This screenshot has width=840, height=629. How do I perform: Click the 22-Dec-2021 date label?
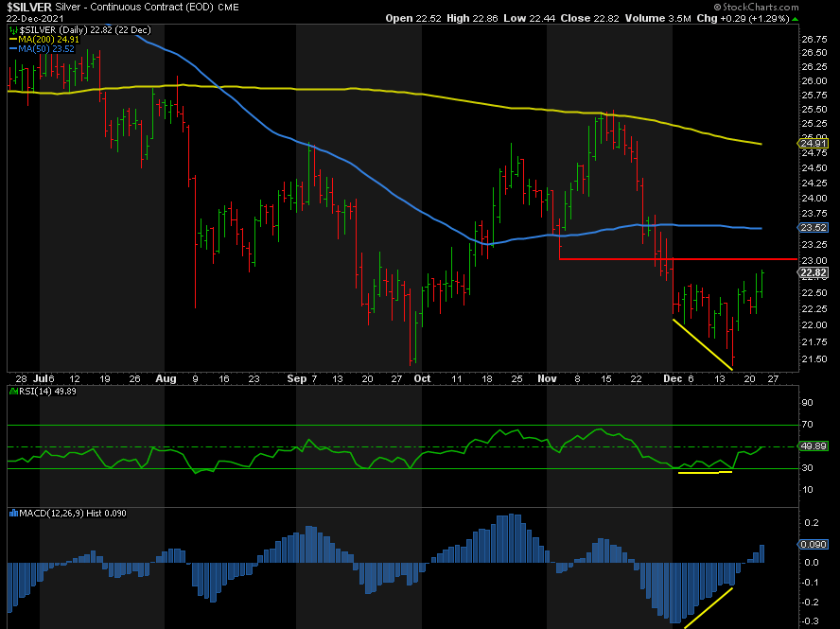tap(35, 19)
